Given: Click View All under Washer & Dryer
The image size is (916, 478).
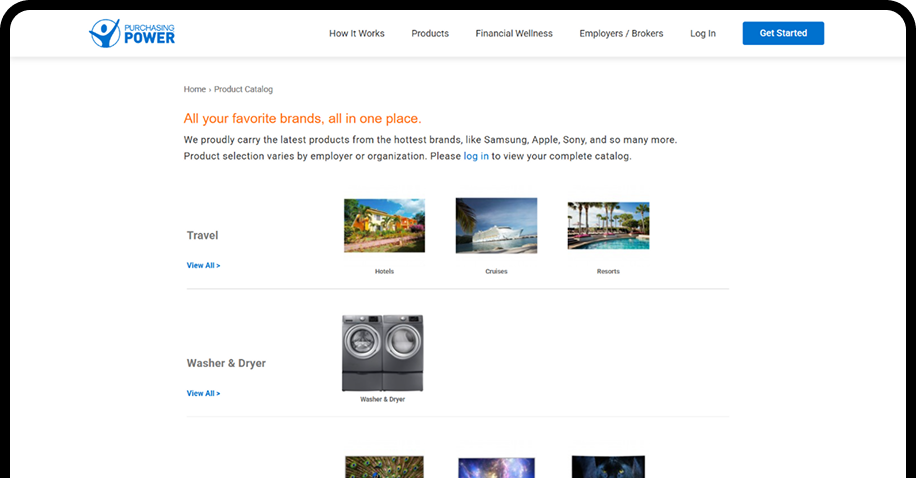Looking at the screenshot, I should [x=203, y=393].
